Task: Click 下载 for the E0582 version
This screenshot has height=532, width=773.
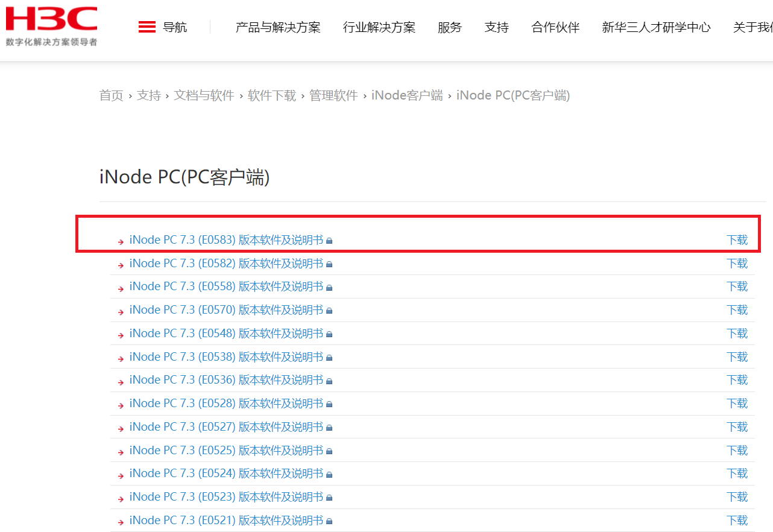Action: pos(737,264)
